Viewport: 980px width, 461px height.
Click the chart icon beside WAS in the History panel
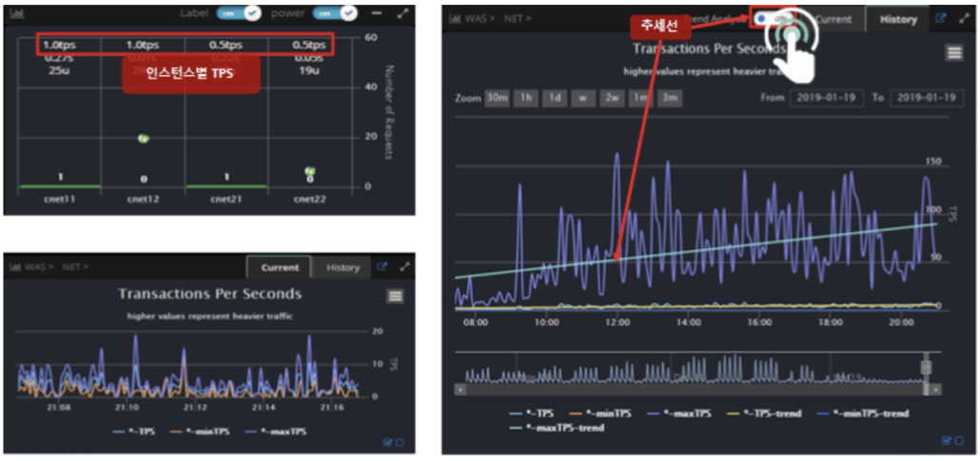(x=455, y=19)
